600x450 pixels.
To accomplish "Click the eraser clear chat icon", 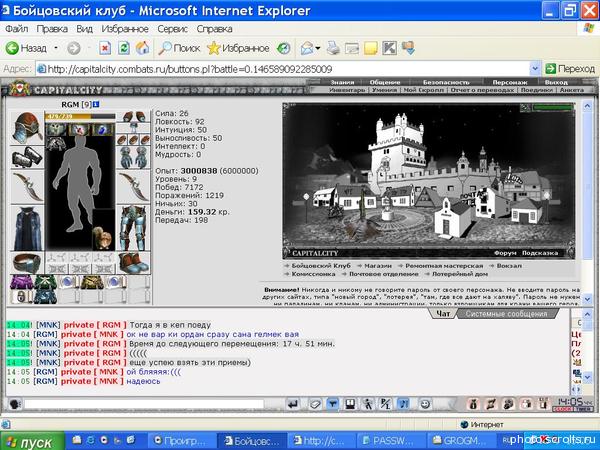I will (x=315, y=404).
